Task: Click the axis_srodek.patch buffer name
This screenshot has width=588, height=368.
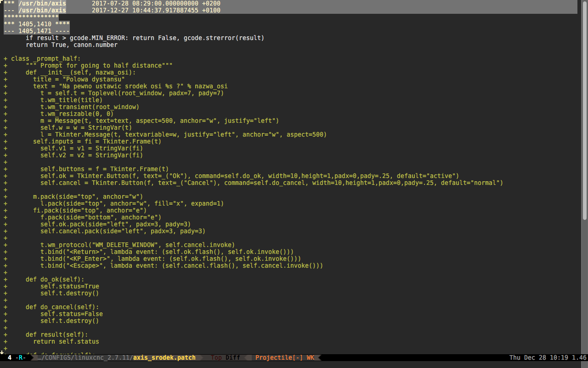Action: pyautogui.click(x=164, y=357)
